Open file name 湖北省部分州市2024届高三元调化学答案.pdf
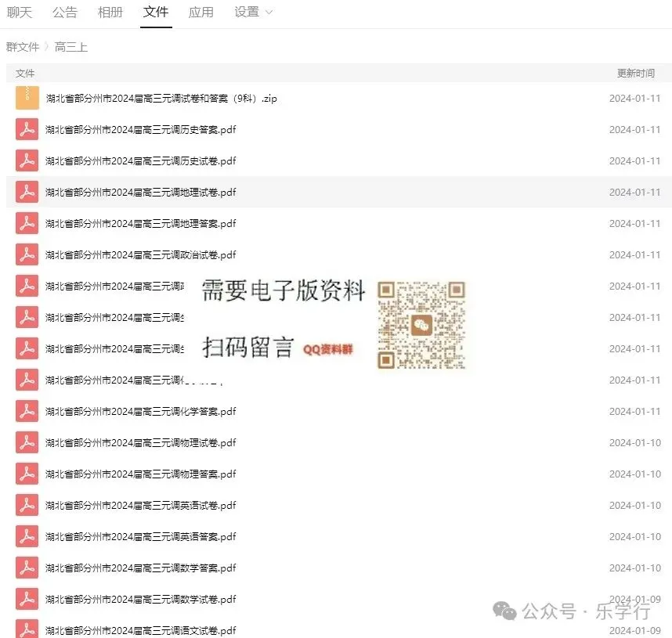Viewport: 672px width, 638px height. (x=140, y=412)
